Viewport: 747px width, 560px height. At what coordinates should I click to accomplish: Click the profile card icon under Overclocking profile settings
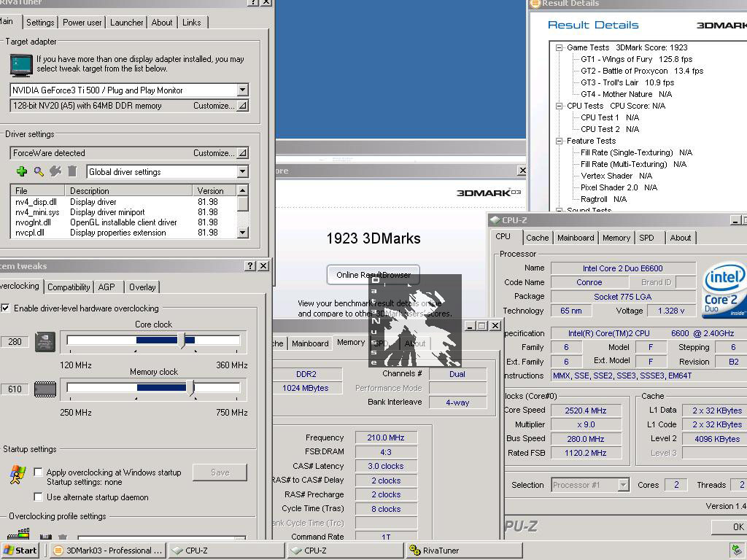tap(18, 534)
